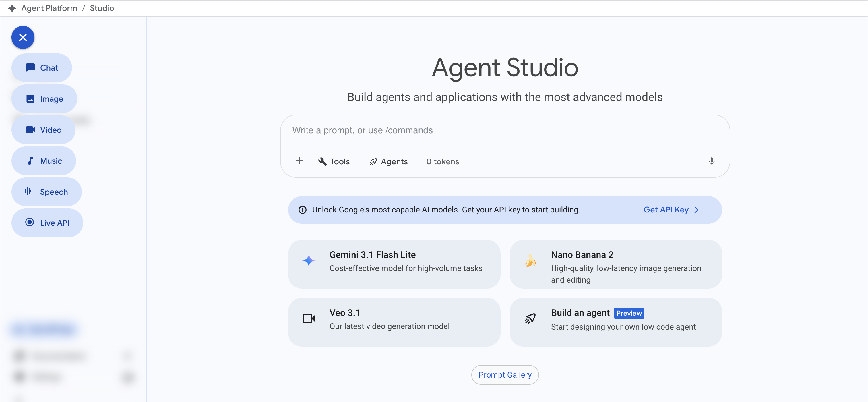Screen dimensions: 868x402
Task: Click the Veo video camera icon
Action: [309, 318]
